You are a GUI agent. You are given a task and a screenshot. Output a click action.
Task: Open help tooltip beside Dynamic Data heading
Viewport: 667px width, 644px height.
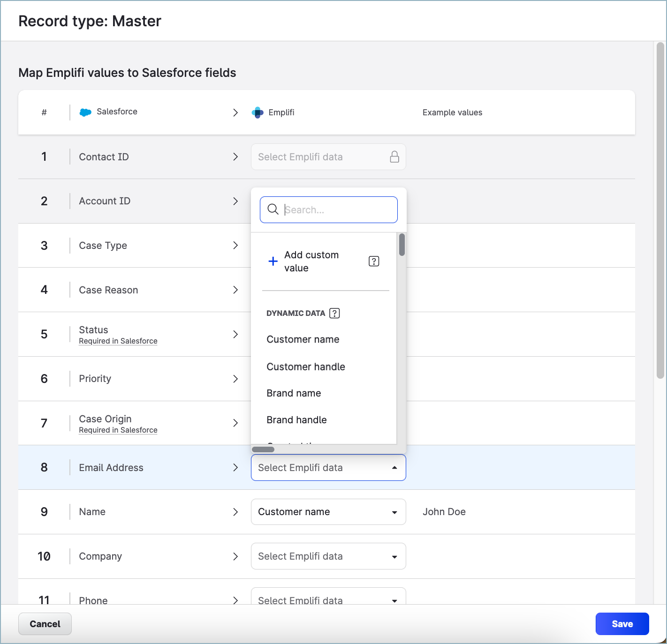[334, 313]
